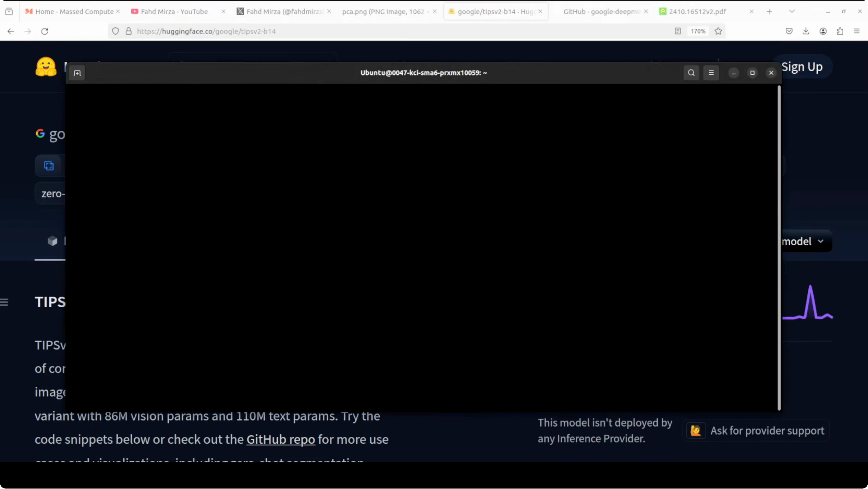Click Ask for provider support button
Viewport: 868px width, 489px height.
pyautogui.click(x=756, y=431)
